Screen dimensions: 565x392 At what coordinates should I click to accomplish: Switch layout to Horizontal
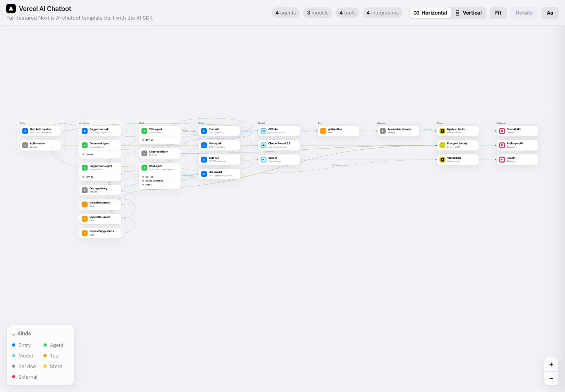[x=430, y=13]
